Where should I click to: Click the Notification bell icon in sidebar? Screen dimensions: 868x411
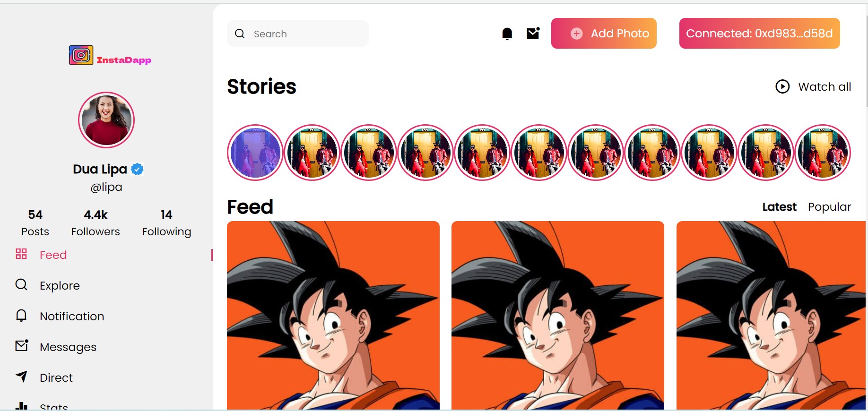tap(21, 316)
